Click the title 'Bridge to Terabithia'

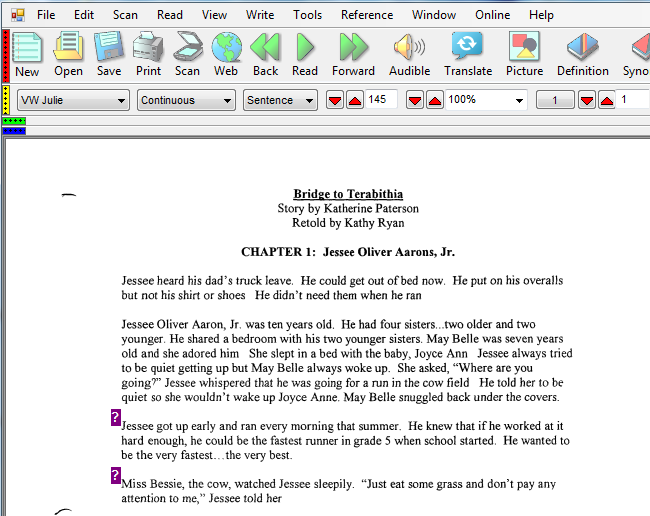[348, 194]
